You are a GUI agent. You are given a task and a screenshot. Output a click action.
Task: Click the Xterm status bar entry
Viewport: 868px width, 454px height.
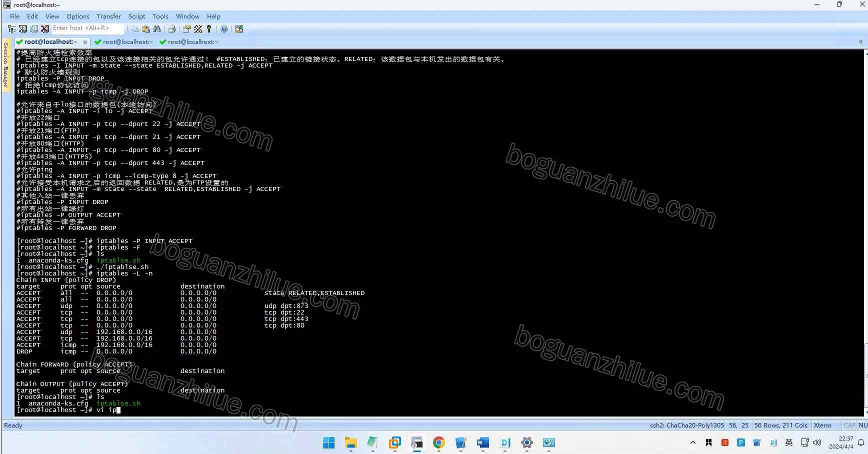point(822,425)
